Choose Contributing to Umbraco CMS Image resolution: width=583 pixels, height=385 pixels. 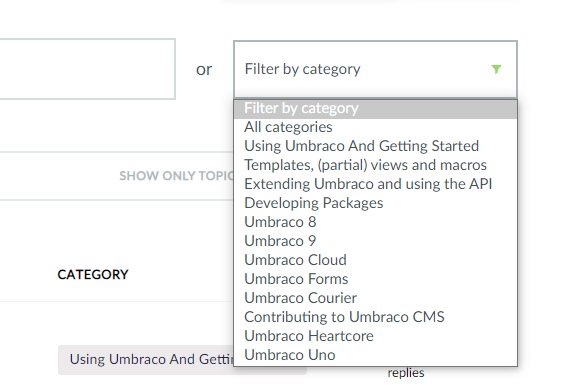[x=375, y=317]
